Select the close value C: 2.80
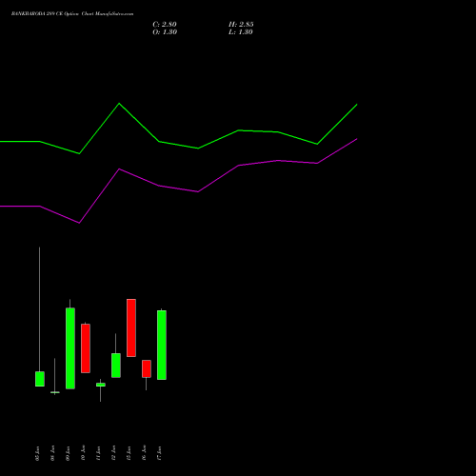 165,25
